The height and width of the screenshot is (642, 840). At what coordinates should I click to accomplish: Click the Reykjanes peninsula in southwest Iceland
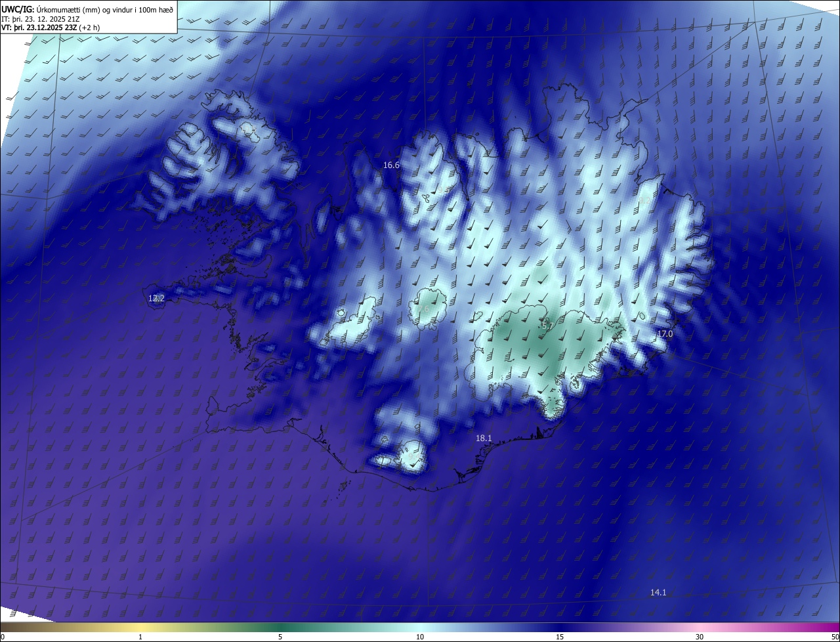click(233, 415)
